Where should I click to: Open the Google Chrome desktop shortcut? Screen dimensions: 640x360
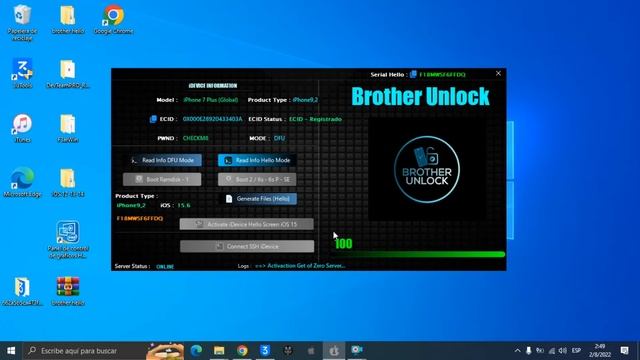[x=113, y=19]
